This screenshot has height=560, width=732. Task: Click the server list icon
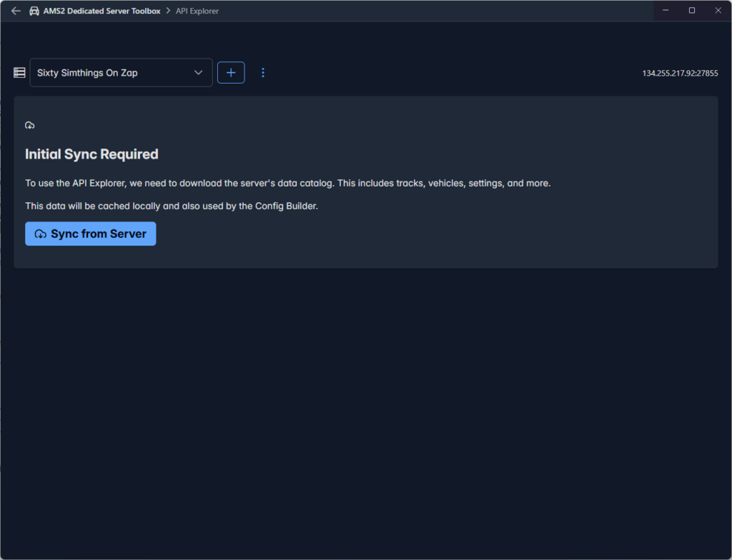19,73
